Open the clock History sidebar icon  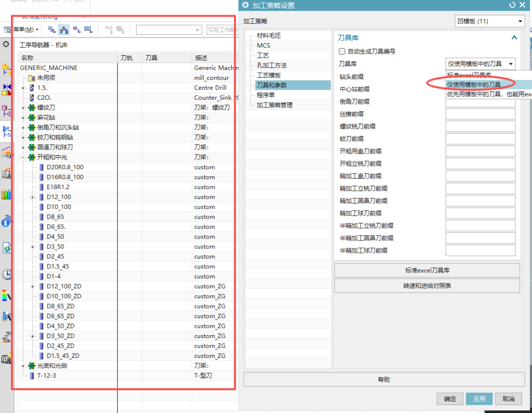point(6,274)
